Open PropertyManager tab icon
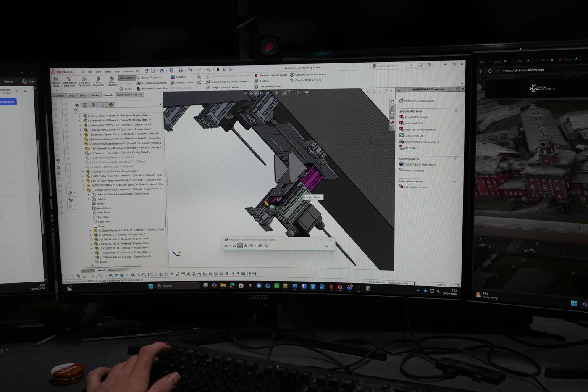The image size is (588, 392). click(85, 105)
